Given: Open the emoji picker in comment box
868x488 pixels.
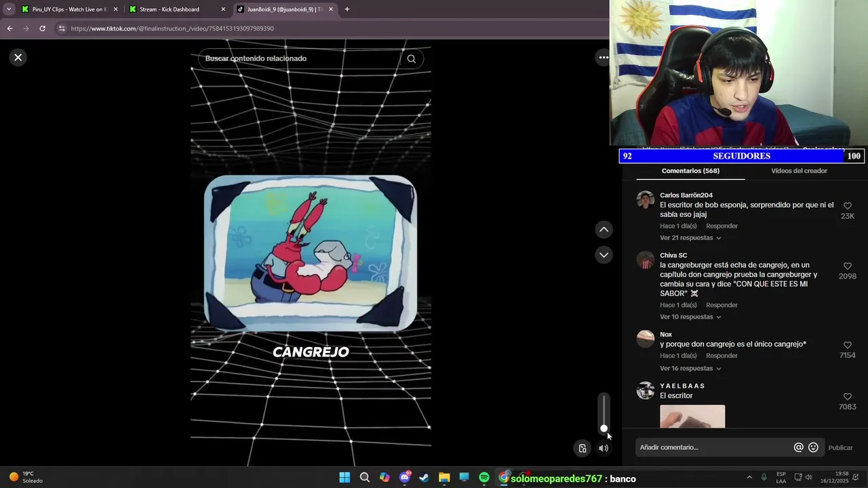Looking at the screenshot, I should [813, 447].
